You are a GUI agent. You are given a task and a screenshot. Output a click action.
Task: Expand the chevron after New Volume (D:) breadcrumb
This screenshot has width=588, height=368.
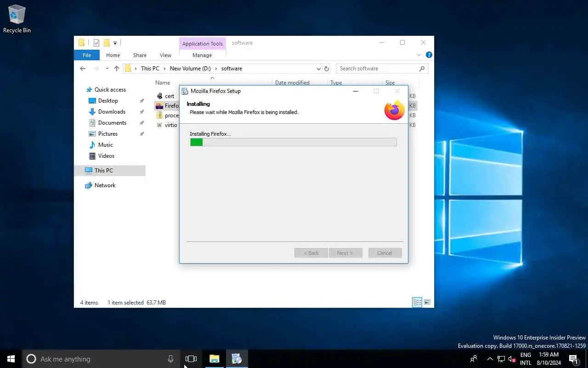(216, 69)
